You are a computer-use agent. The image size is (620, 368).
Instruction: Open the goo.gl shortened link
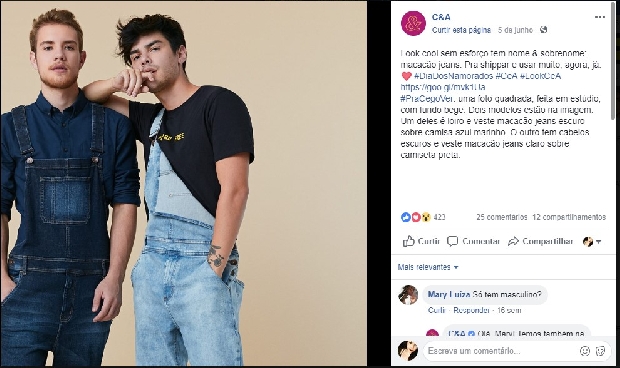443,87
